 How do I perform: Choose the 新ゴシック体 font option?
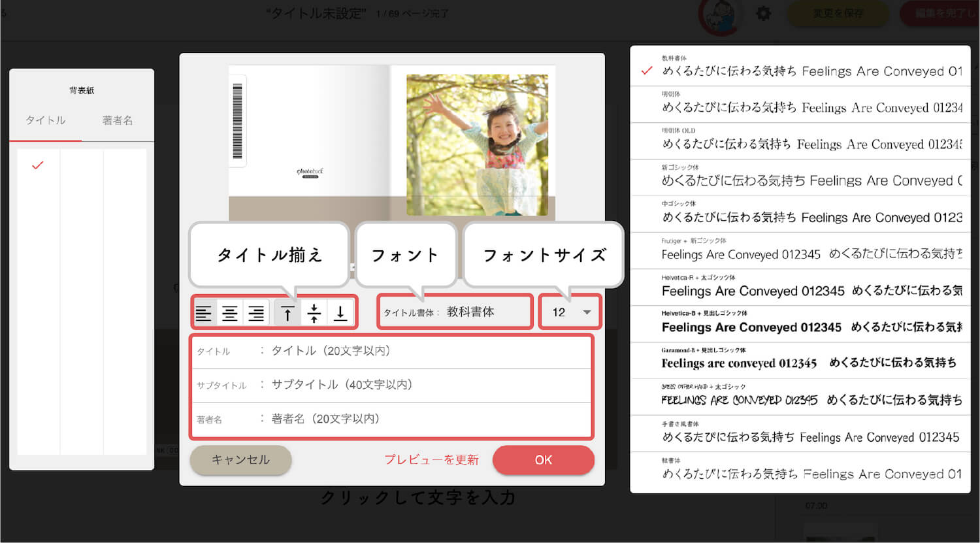pyautogui.click(x=800, y=177)
